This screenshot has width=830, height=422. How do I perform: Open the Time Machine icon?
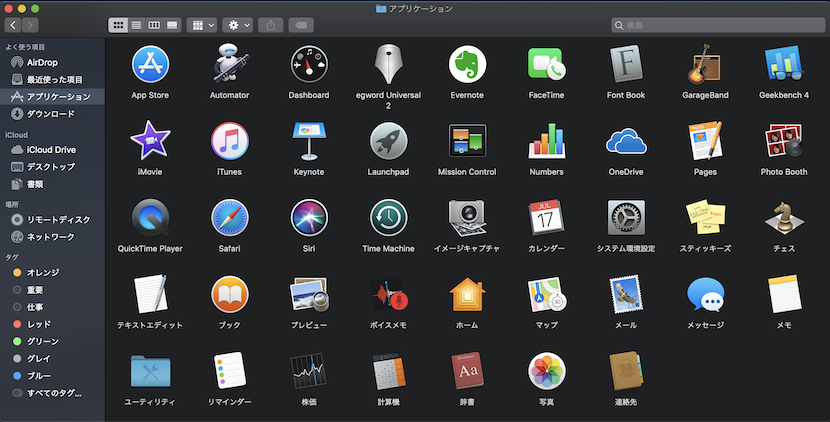pyautogui.click(x=389, y=218)
